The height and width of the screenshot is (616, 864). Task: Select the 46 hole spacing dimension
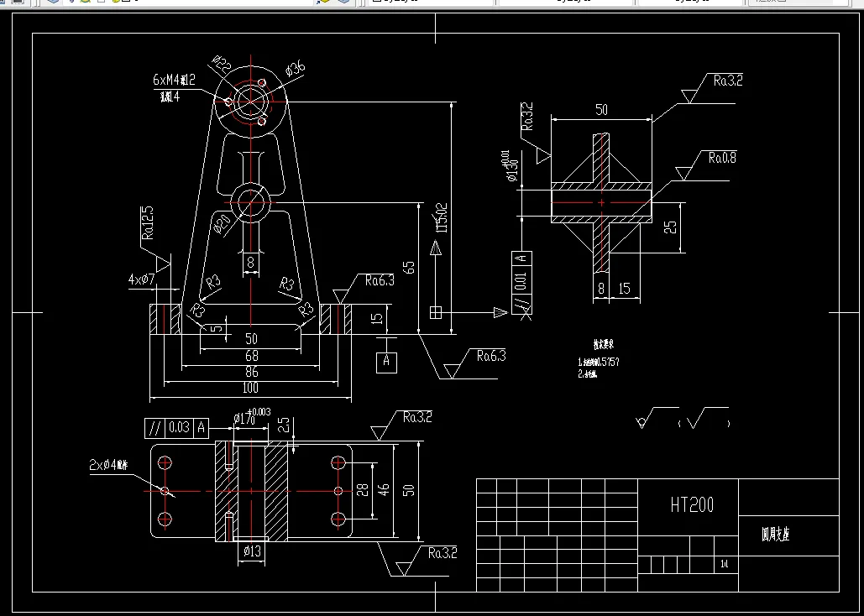(x=384, y=490)
